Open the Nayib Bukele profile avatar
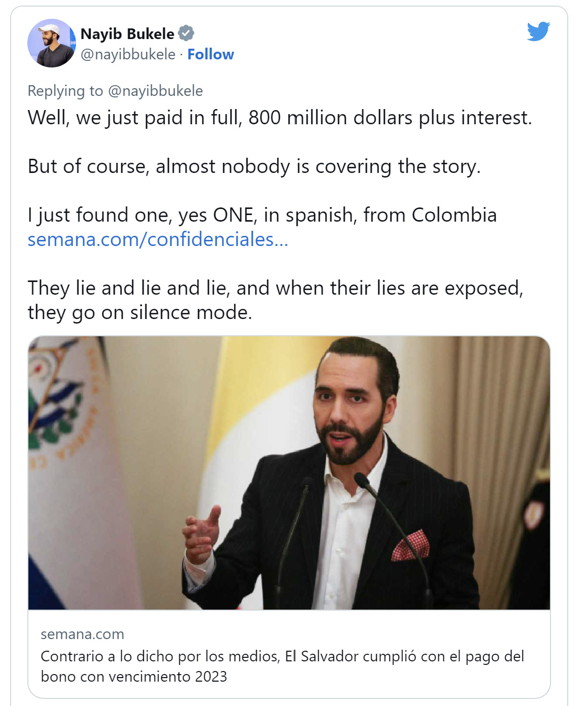This screenshot has height=706, width=588. (51, 43)
